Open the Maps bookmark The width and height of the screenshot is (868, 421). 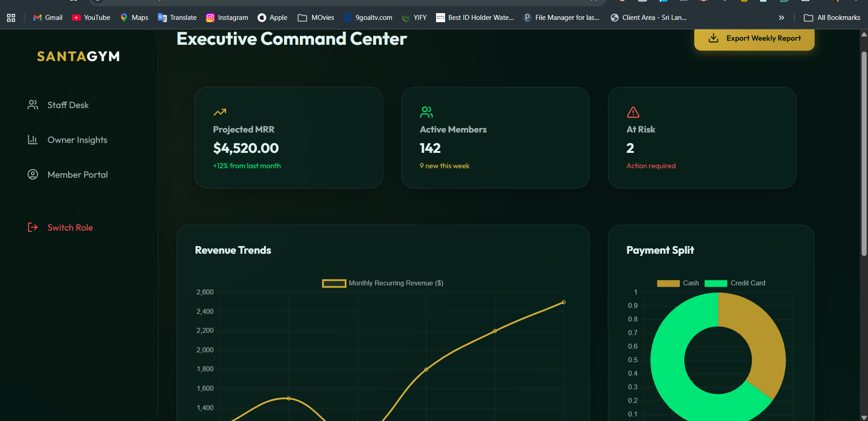tap(134, 18)
